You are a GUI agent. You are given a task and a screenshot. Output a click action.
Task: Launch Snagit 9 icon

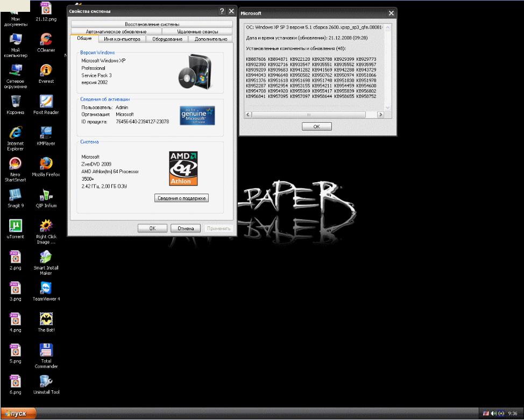coord(16,198)
